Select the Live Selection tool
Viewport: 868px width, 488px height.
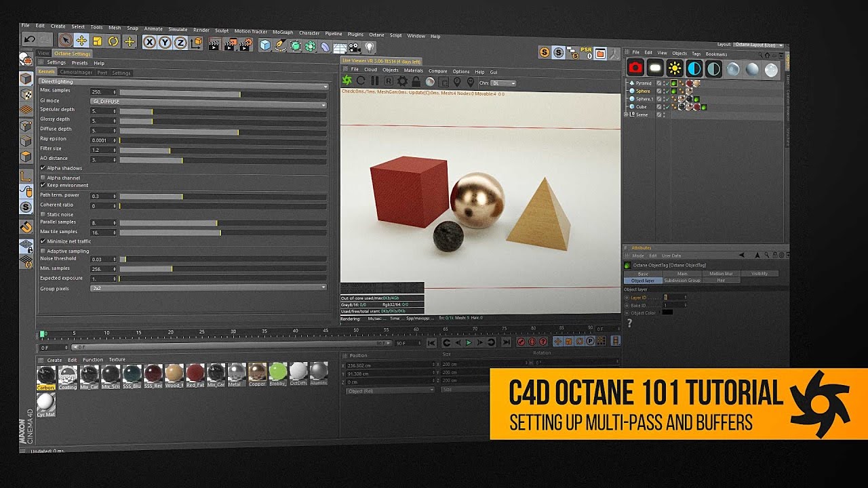65,41
